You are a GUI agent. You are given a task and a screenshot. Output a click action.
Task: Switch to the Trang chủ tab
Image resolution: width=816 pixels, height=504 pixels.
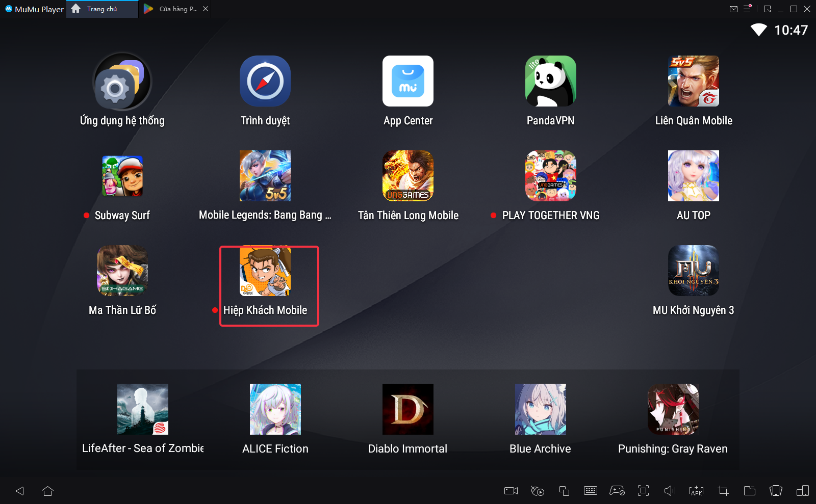coord(102,9)
